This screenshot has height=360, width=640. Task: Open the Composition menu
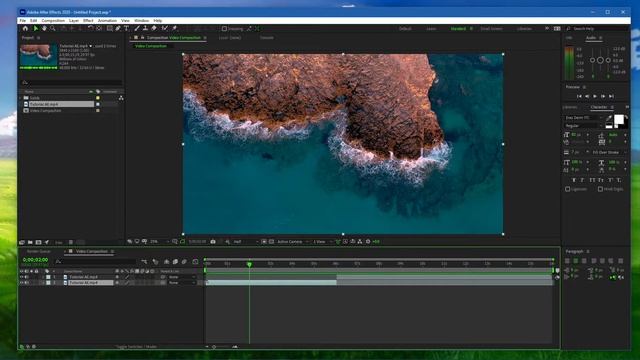tap(53, 20)
